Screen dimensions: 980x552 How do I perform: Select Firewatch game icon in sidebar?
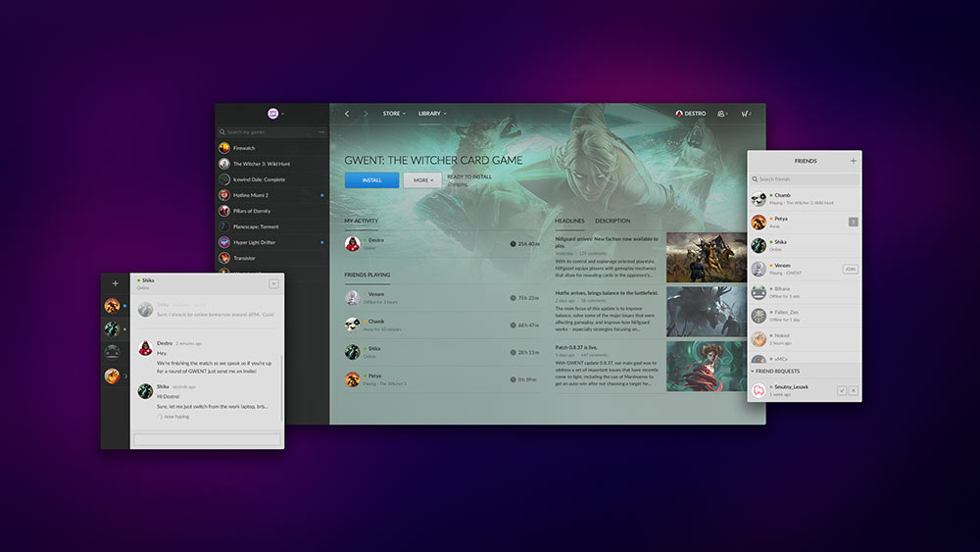point(224,148)
